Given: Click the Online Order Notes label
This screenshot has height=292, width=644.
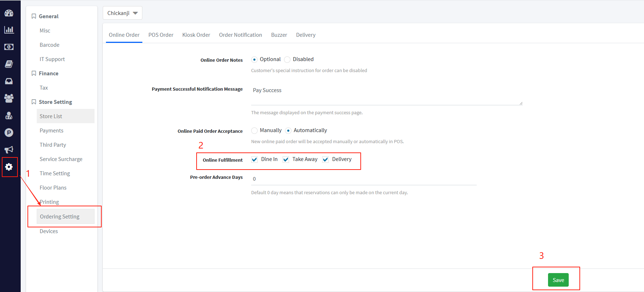Looking at the screenshot, I should [222, 60].
